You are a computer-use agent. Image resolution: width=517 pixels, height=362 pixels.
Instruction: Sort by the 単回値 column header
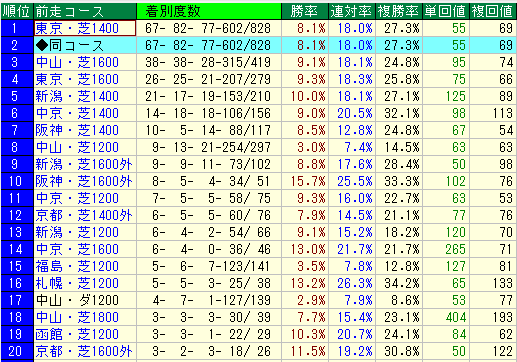446,11
